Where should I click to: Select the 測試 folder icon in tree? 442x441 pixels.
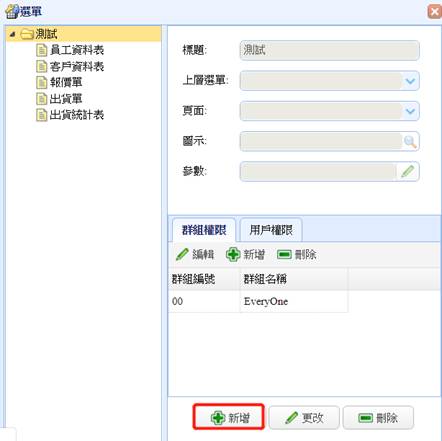pyautogui.click(x=27, y=34)
